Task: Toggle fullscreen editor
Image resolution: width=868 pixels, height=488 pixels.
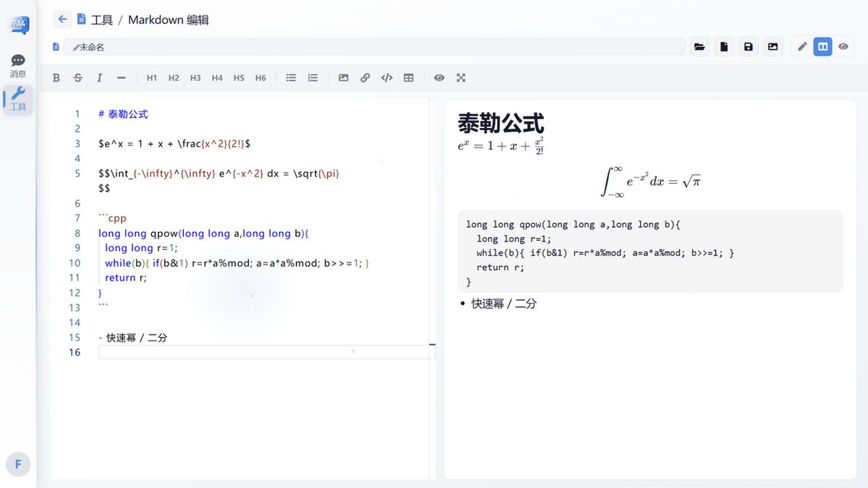Action: (x=461, y=78)
